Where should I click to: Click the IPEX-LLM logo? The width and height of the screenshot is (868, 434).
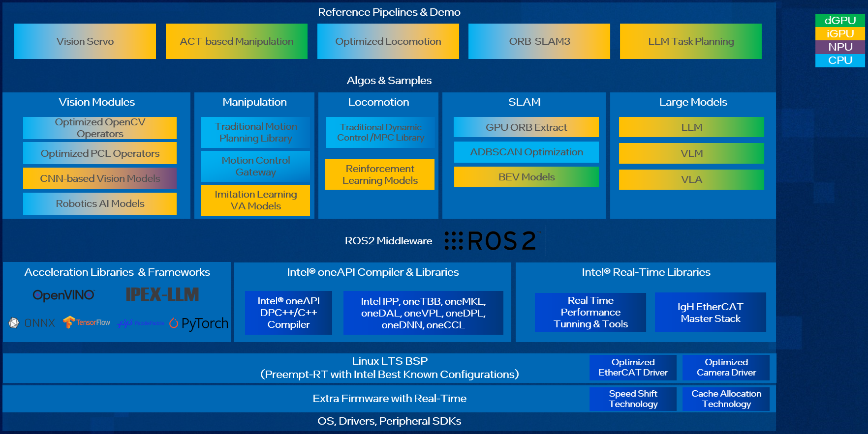(162, 294)
